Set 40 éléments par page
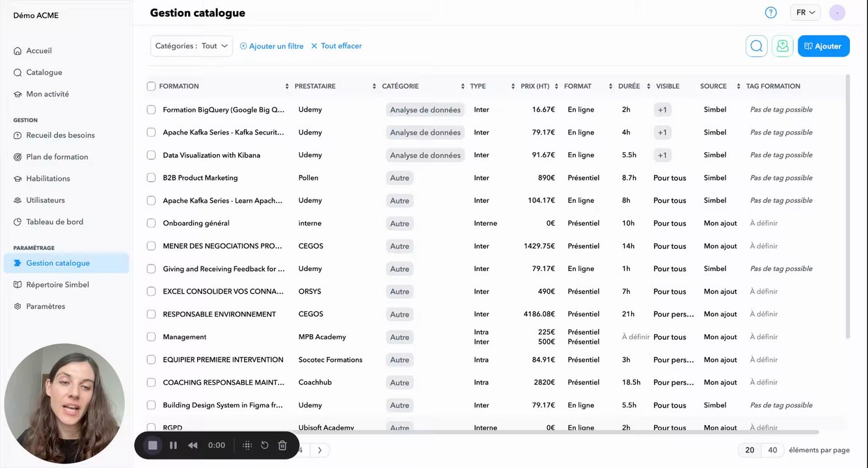This screenshot has height=468, width=868. click(x=772, y=450)
